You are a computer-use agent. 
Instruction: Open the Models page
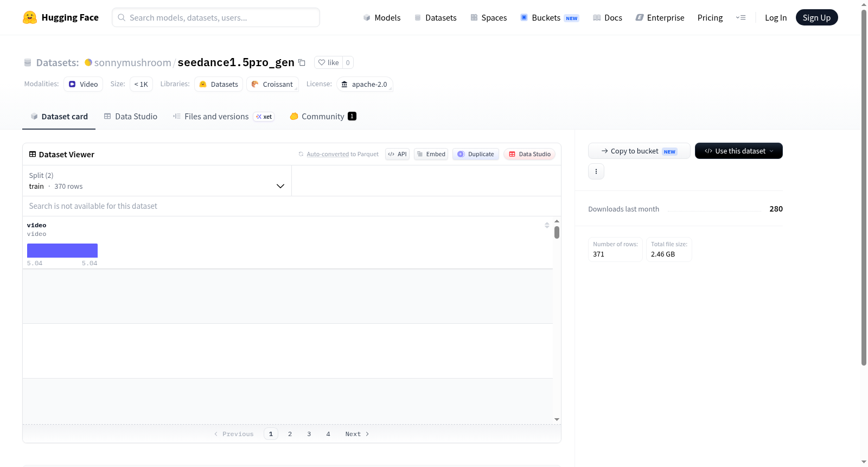pyautogui.click(x=382, y=17)
